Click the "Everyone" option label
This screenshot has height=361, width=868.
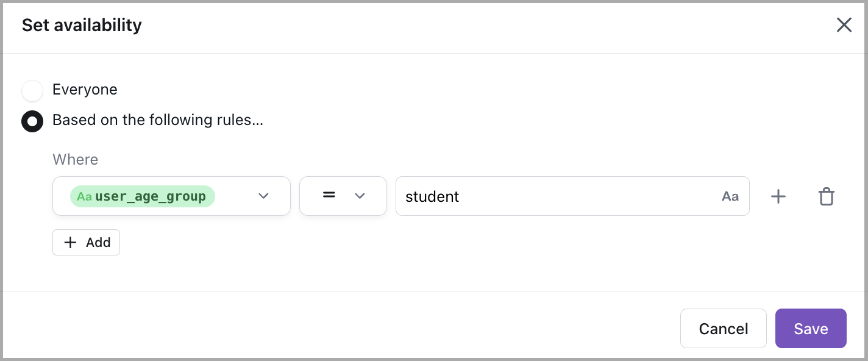(85, 90)
